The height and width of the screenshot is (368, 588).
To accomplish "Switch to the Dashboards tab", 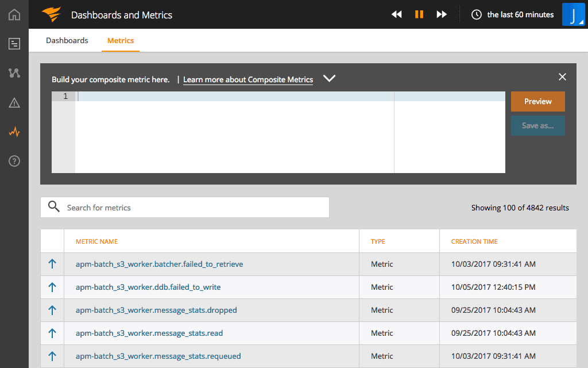I will [x=67, y=41].
